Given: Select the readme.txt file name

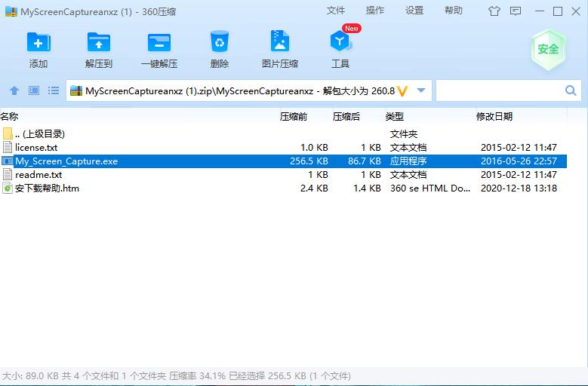Looking at the screenshot, I should tap(38, 174).
